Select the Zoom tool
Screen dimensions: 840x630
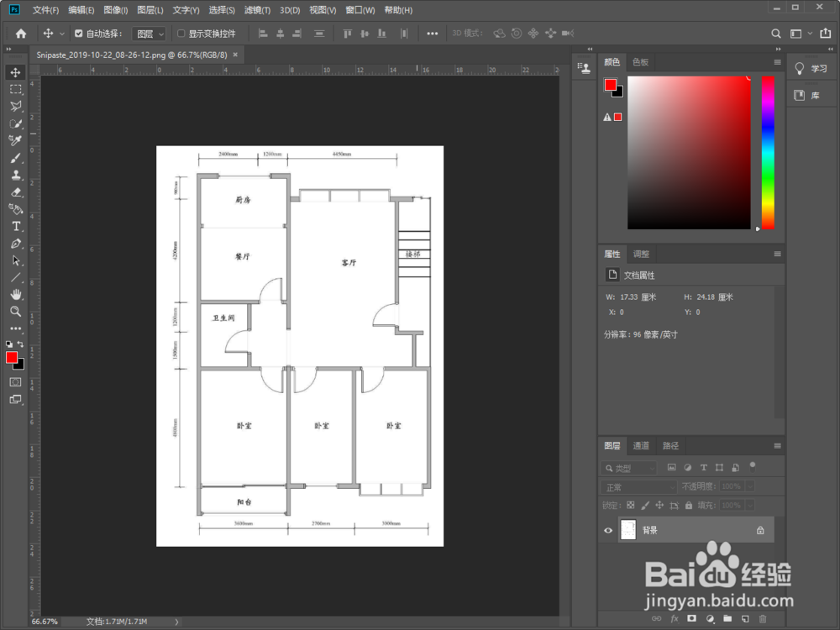pos(15,311)
